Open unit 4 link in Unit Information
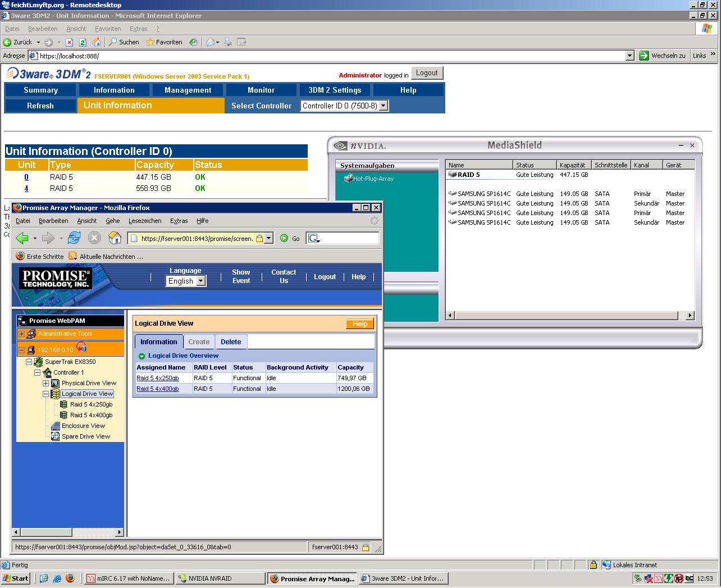Image resolution: width=721 pixels, height=588 pixels. click(26, 188)
